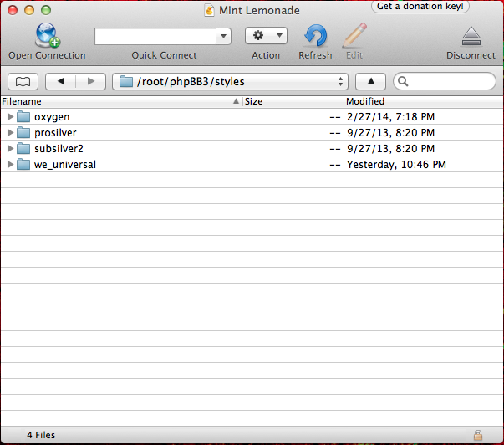This screenshot has height=445, width=504.
Task: Click the Filename sort direction arrow
Action: click(x=236, y=101)
